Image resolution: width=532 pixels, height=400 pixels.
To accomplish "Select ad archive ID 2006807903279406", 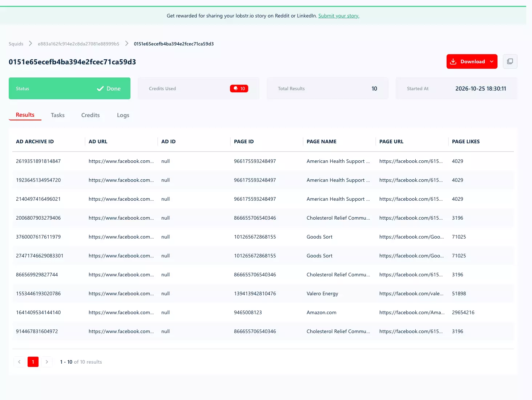I will pos(39,218).
